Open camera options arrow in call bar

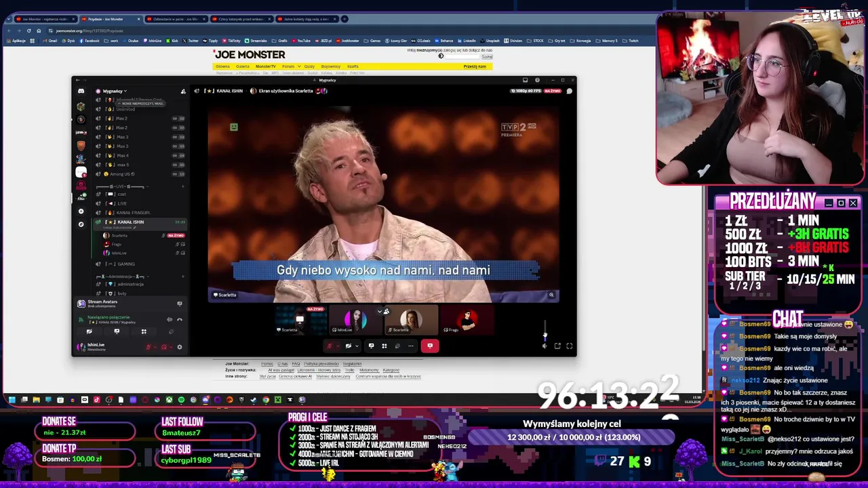(x=356, y=346)
